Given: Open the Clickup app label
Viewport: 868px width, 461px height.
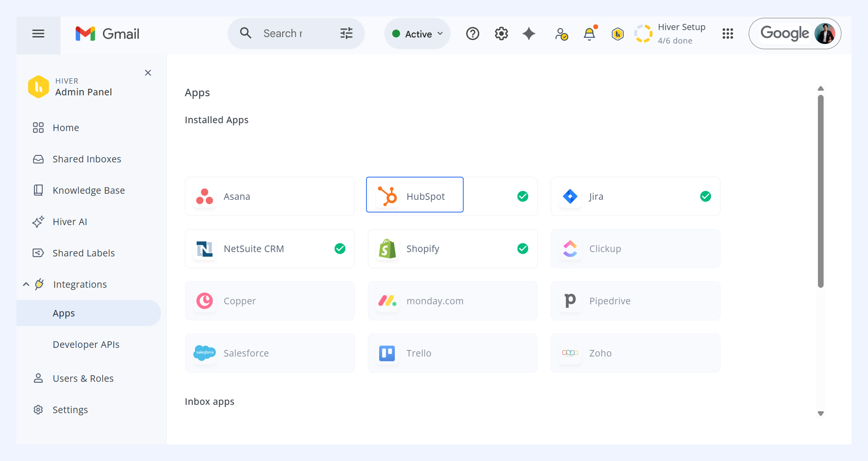Looking at the screenshot, I should point(605,249).
